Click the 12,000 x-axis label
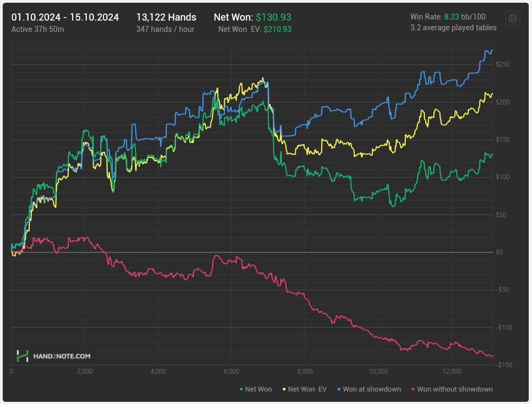The width and height of the screenshot is (532, 404). coord(452,372)
